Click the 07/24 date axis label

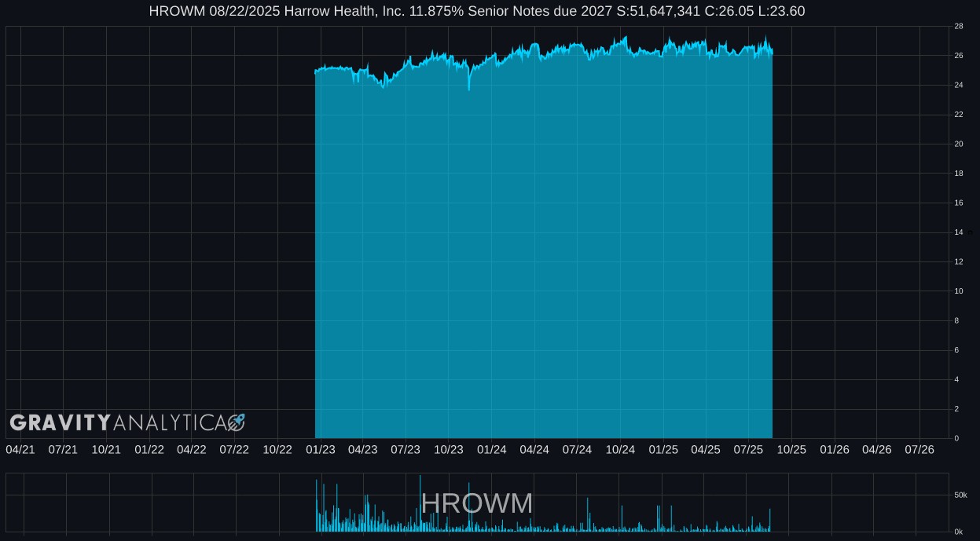click(578, 449)
